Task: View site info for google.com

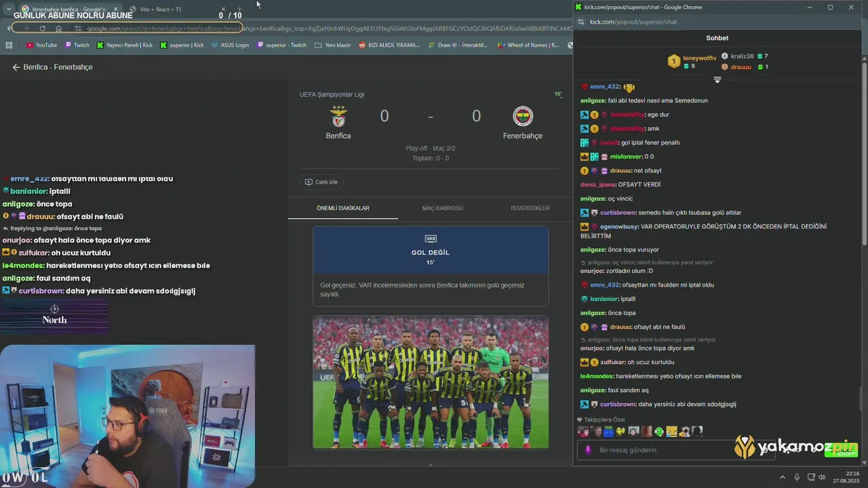Action: 78,28
